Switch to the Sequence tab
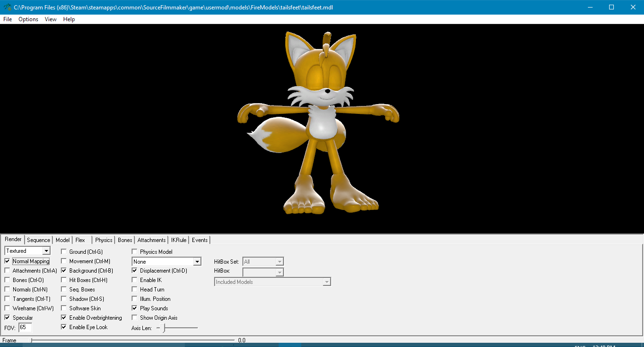Screen dimensions: 644x347 [x=38, y=240]
